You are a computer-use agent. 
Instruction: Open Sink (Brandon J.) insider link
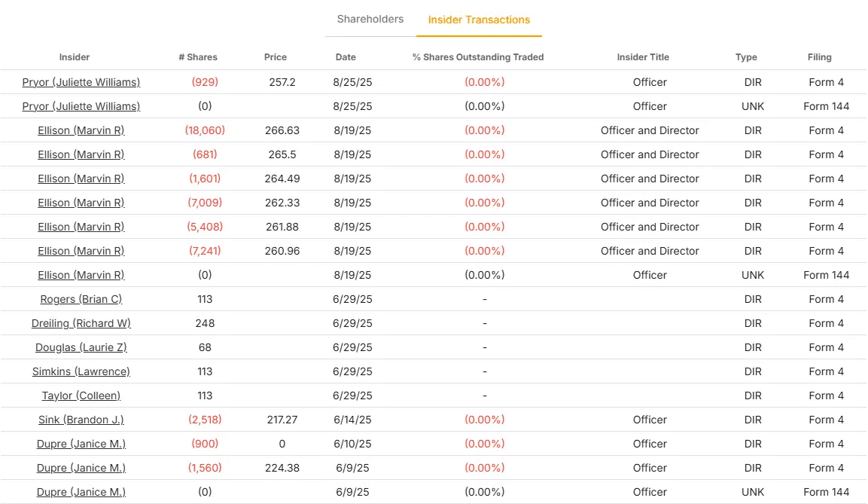click(x=81, y=420)
